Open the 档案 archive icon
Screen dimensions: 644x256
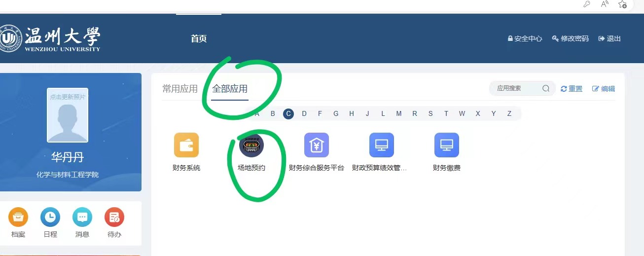18,217
